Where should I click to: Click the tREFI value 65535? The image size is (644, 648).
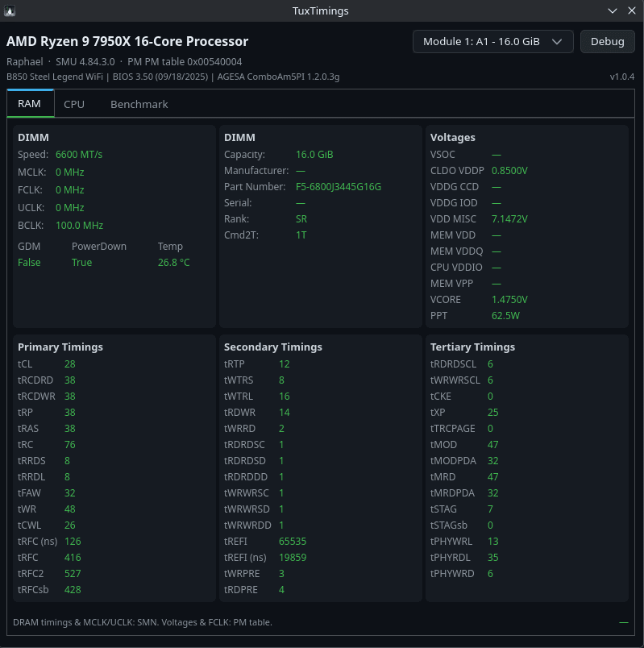coord(293,541)
